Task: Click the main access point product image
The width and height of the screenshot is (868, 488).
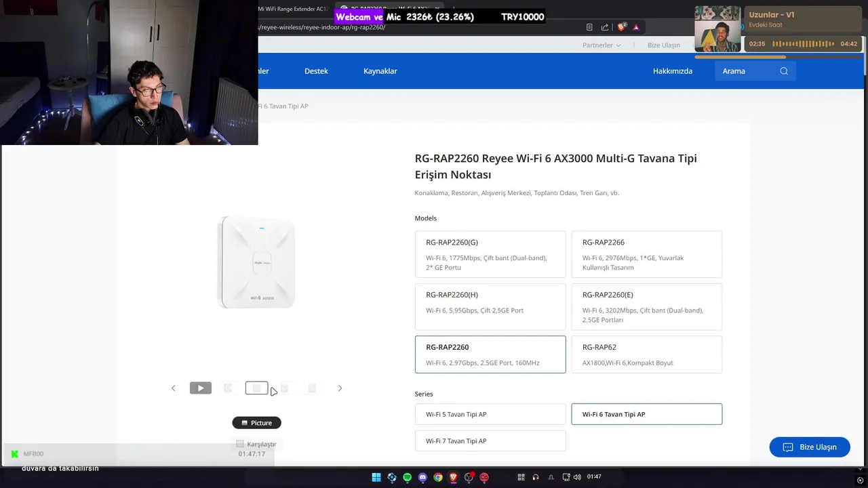Action: tap(256, 262)
